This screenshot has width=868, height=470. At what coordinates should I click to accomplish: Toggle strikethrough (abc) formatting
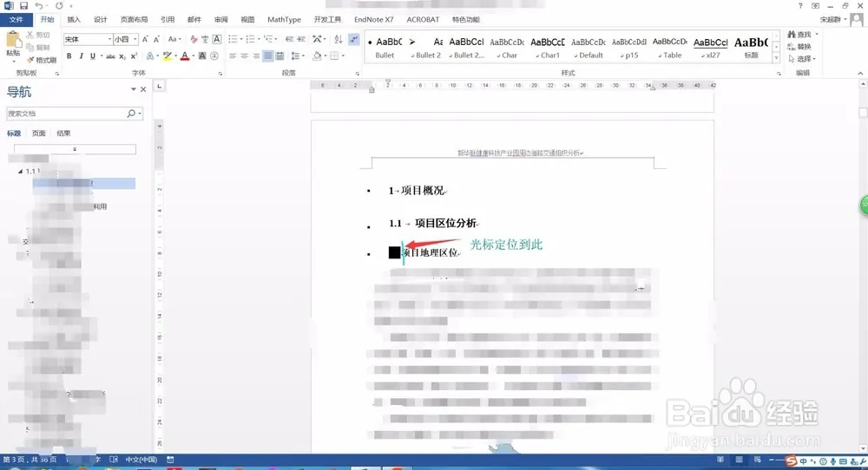111,55
